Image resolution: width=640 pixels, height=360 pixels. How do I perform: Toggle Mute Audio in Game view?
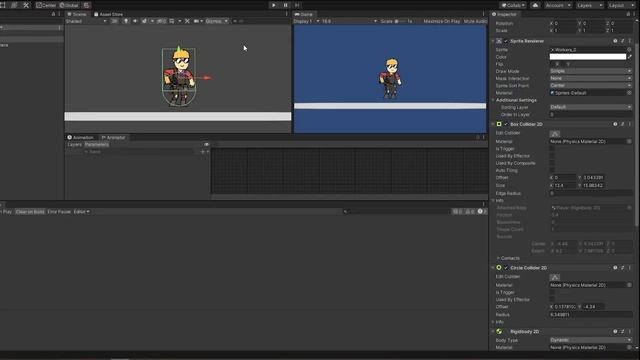coord(475,21)
